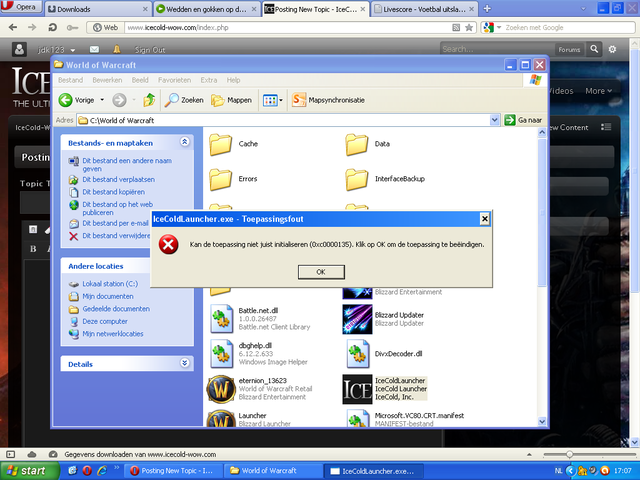Open Lokaal station (C:) link
The width and height of the screenshot is (640, 480).
click(110, 284)
